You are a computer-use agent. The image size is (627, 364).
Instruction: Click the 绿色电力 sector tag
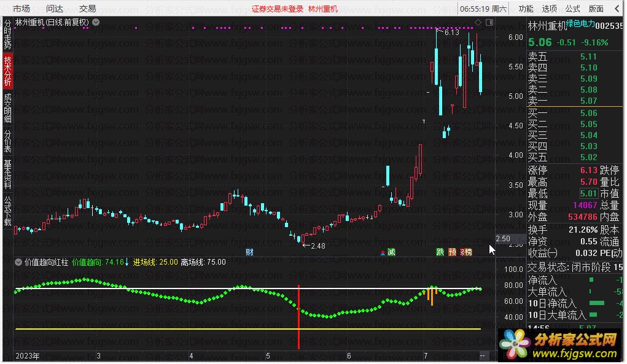coord(580,23)
